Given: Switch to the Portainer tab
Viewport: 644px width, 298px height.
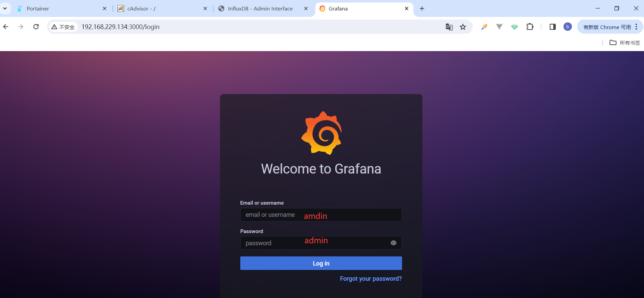Looking at the screenshot, I should click(x=61, y=8).
